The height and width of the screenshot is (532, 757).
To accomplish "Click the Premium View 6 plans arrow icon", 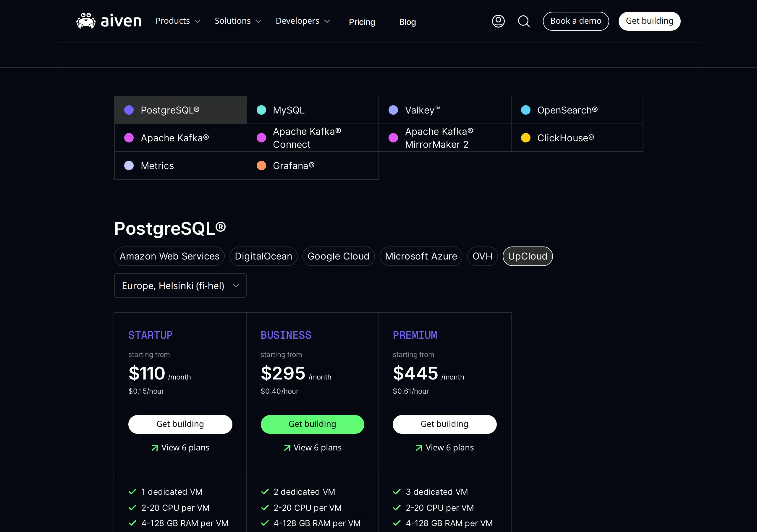I will pos(419,448).
